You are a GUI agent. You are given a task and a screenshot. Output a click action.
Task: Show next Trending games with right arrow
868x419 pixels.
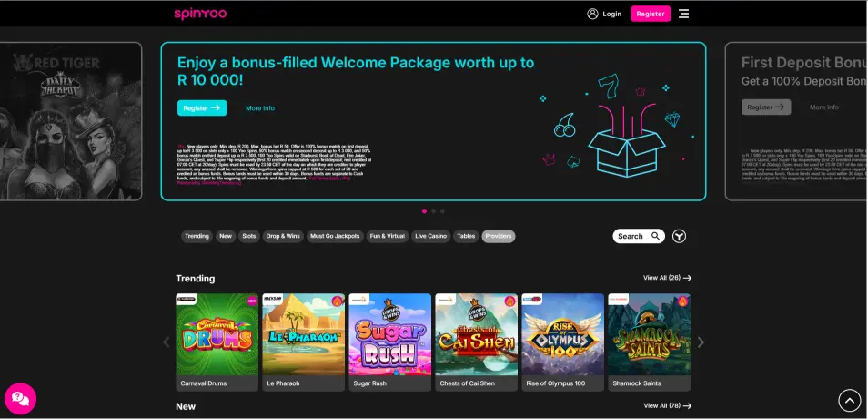click(x=701, y=342)
